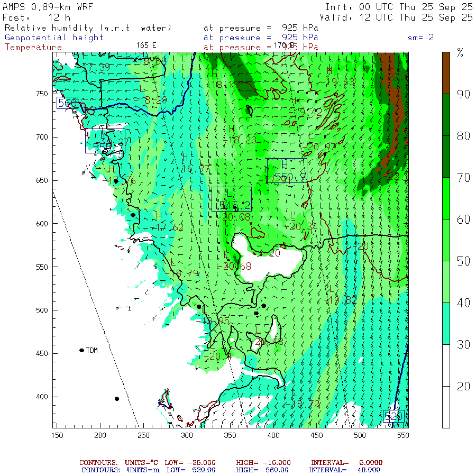This screenshot has width=476, height=476.
Task: Click the blue 'at pressure = 925 hPa' text
Action: tap(261, 38)
